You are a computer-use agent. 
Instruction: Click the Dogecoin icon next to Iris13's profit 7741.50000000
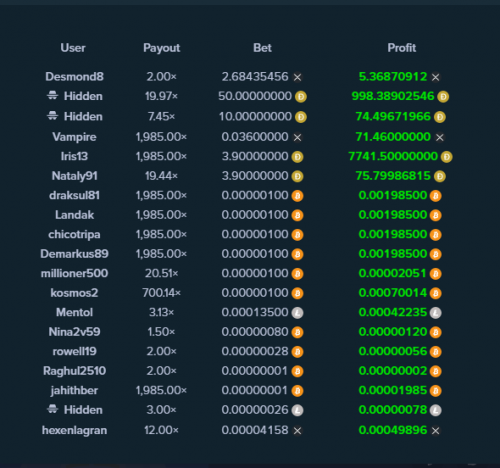446,157
